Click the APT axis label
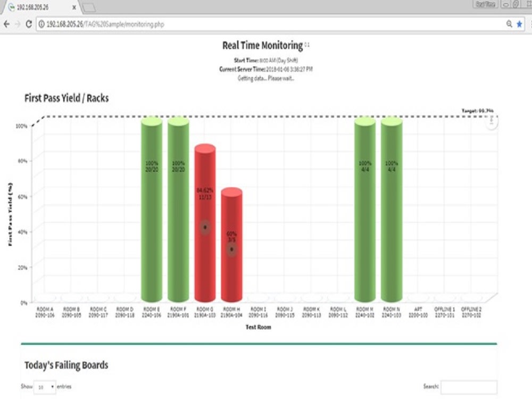 [418, 312]
